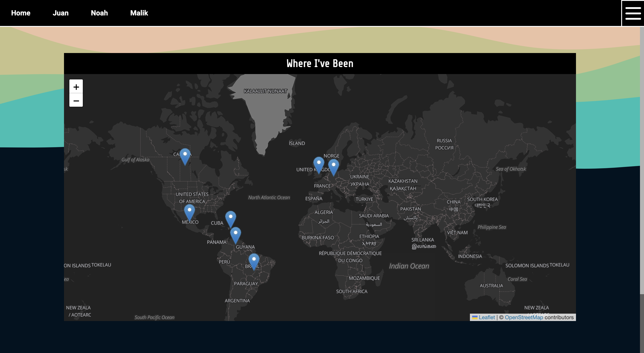Image resolution: width=644 pixels, height=353 pixels.
Task: Zoom out on the map
Action: click(76, 100)
